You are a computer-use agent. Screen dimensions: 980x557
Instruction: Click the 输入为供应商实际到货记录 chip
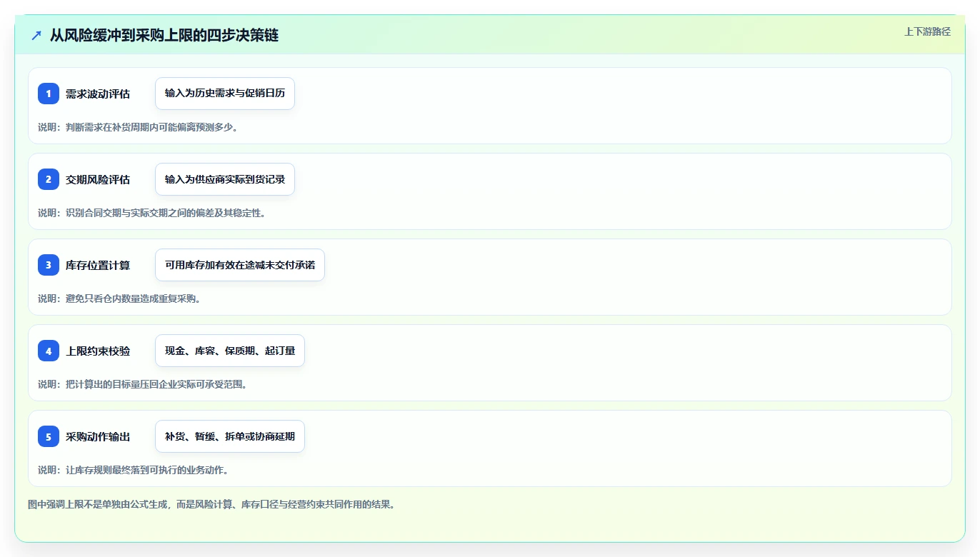225,179
